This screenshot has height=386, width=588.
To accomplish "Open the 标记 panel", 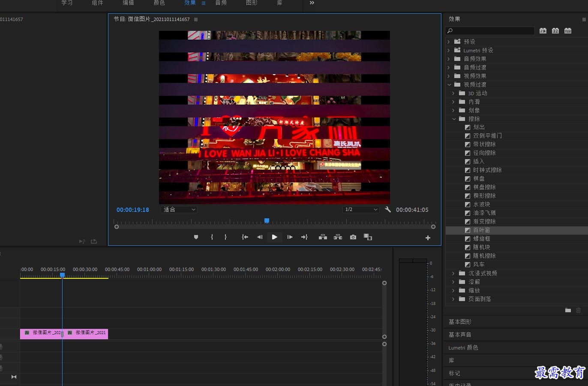I will [x=454, y=373].
